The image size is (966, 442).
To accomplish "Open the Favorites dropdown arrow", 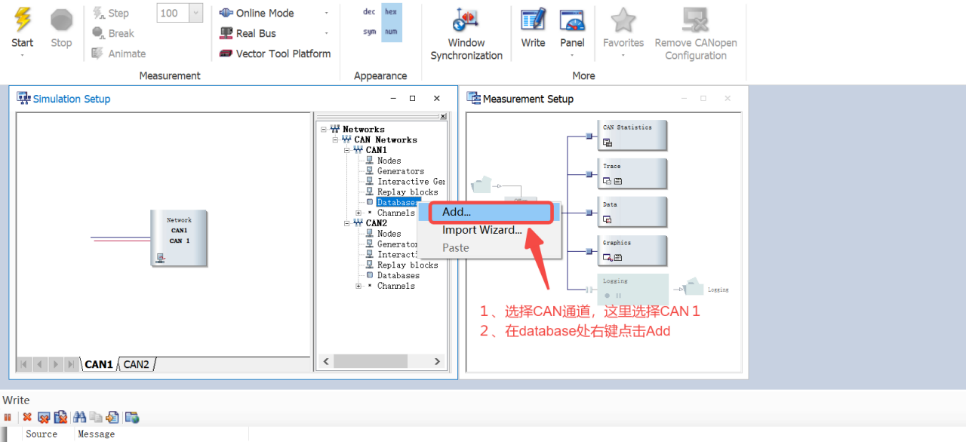I will [x=623, y=55].
